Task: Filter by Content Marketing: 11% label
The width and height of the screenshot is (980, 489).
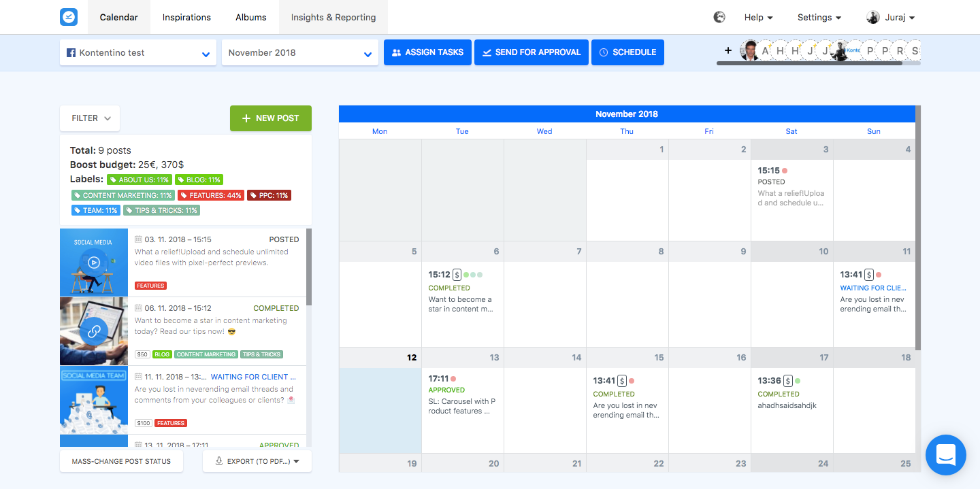Action: point(123,195)
